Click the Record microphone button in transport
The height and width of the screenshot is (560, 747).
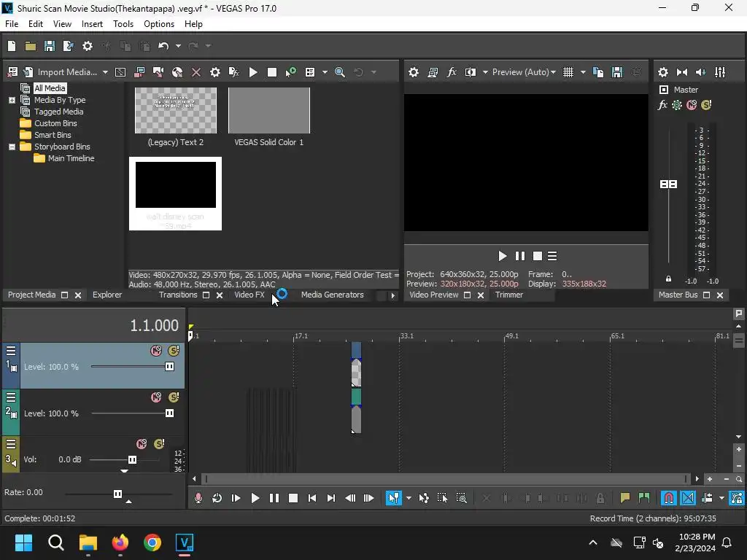198,498
